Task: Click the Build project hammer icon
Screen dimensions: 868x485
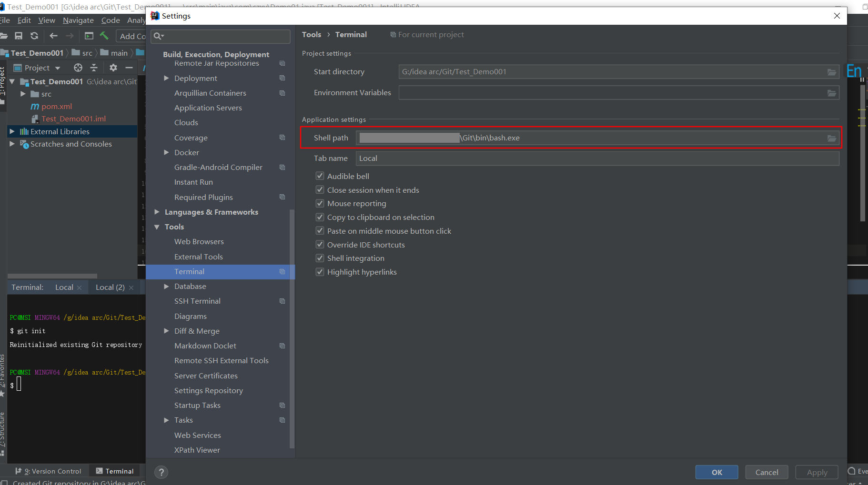Action: click(104, 36)
